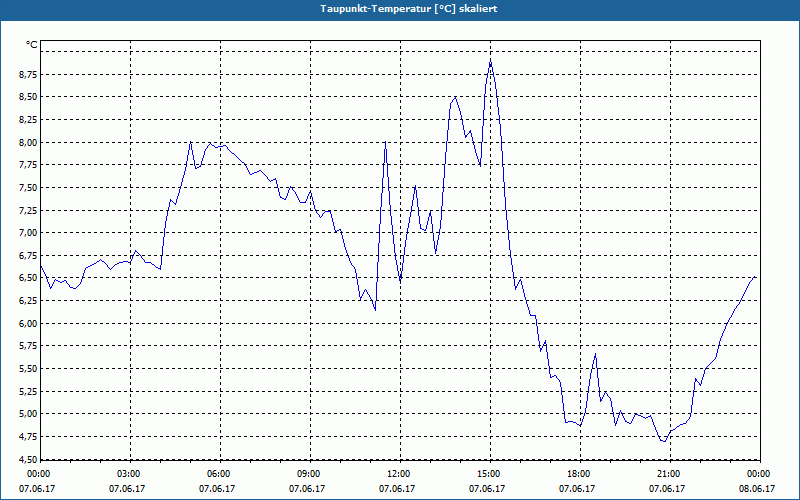
Task: Click the curve's lowest point near 21:00
Action: (664, 441)
